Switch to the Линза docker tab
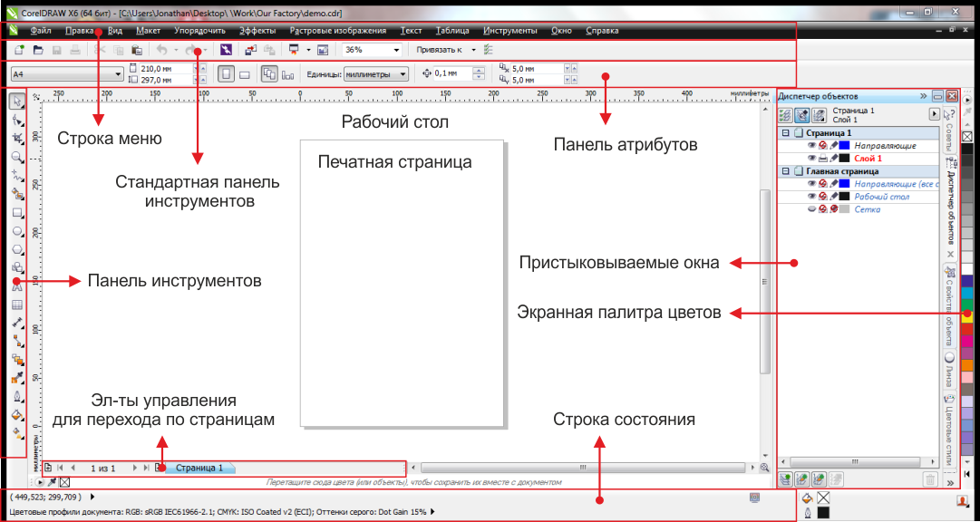Screen dimensions: 980x522 coord(949,370)
